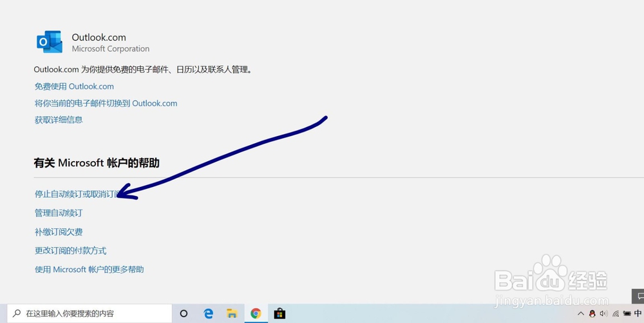Click the battery power tray icon

627,313
